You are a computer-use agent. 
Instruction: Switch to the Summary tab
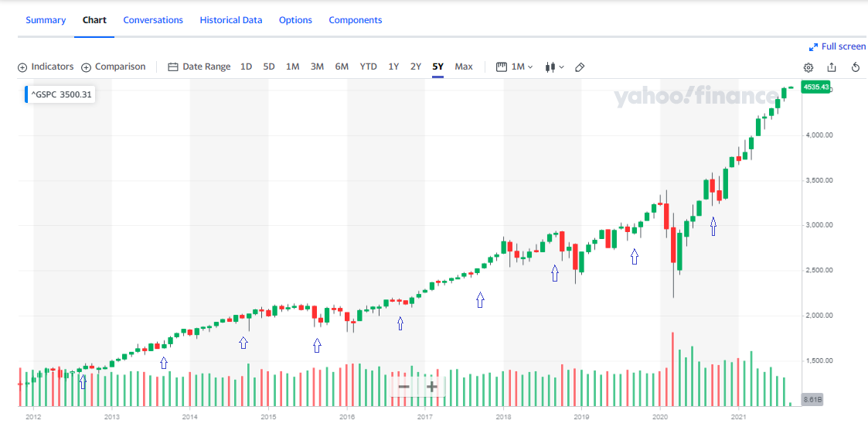click(46, 20)
